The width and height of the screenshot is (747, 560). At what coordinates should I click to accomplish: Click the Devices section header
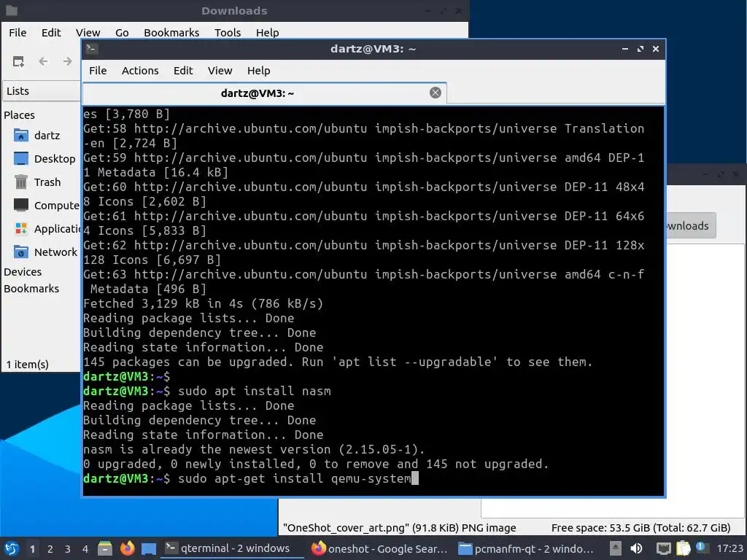23,272
